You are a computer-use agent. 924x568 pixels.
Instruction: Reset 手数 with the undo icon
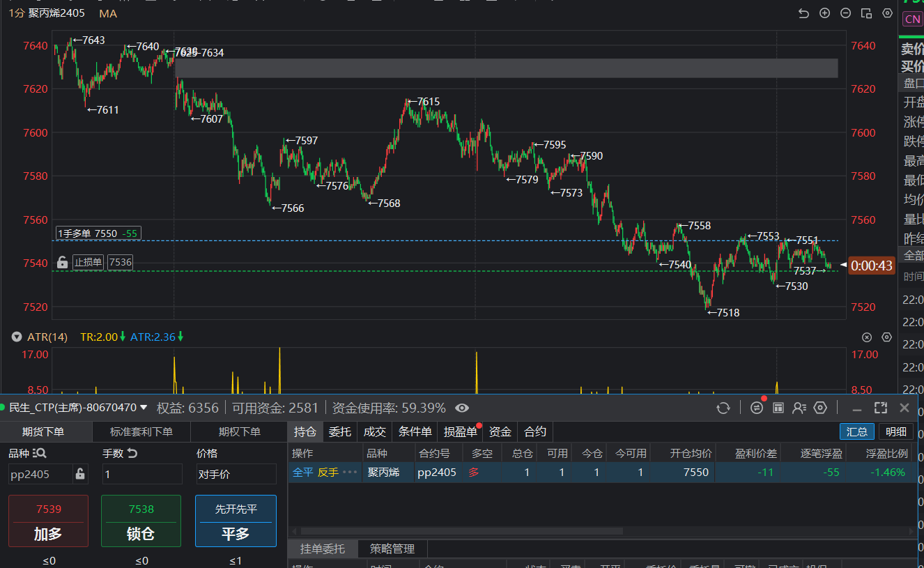(132, 453)
